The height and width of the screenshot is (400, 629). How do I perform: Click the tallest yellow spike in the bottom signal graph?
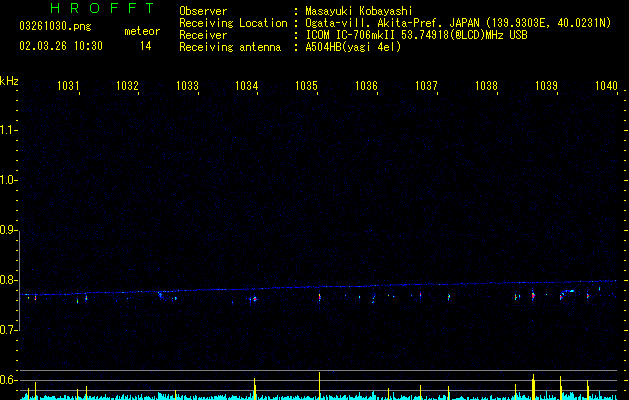pos(320,385)
